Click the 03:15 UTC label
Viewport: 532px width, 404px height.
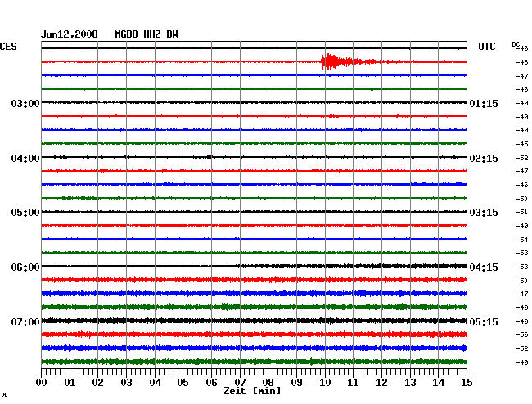[x=484, y=213]
